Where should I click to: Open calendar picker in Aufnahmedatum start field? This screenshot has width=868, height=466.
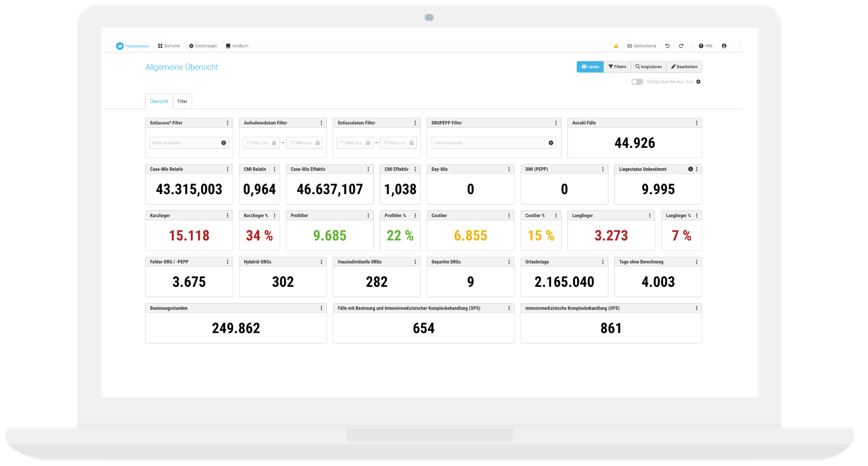[x=274, y=143]
